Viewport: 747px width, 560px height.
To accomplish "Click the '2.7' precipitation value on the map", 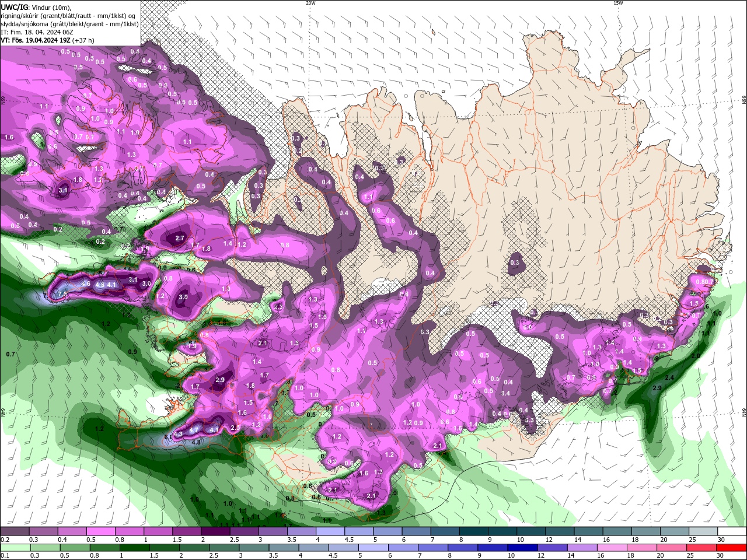I will [x=180, y=238].
